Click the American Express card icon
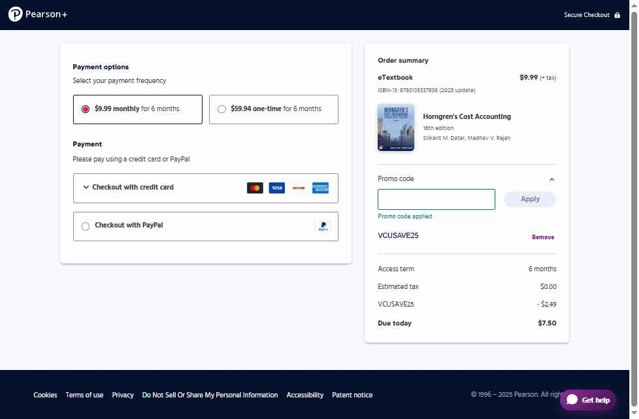 (x=320, y=188)
